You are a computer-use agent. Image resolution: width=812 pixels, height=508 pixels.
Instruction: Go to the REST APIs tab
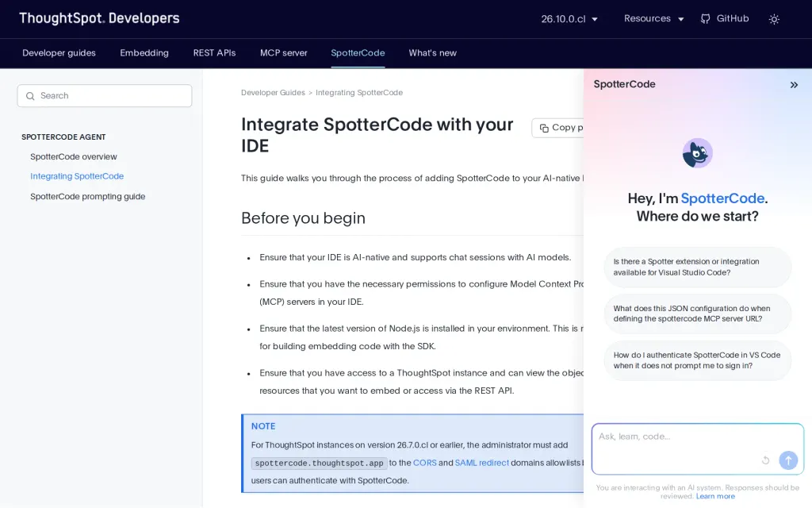[214, 53]
